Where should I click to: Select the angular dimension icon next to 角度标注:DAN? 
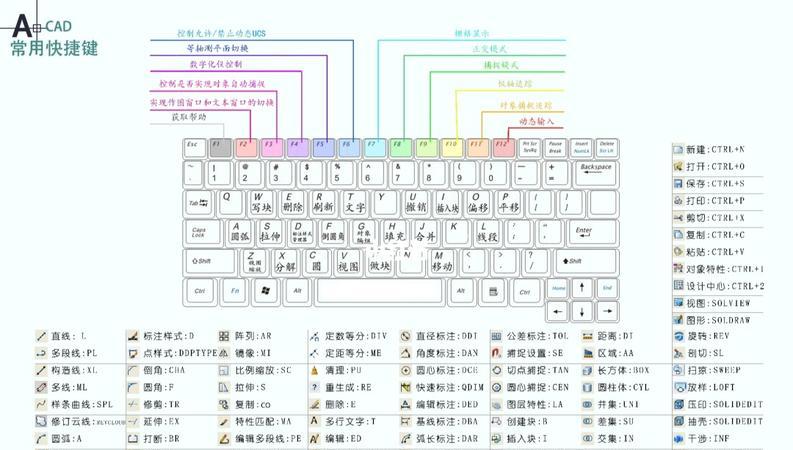point(406,353)
